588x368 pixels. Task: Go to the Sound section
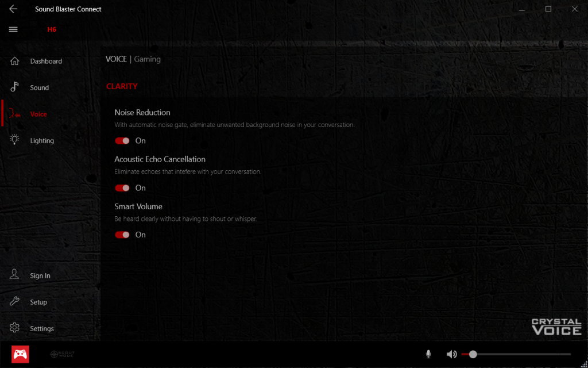(x=40, y=87)
